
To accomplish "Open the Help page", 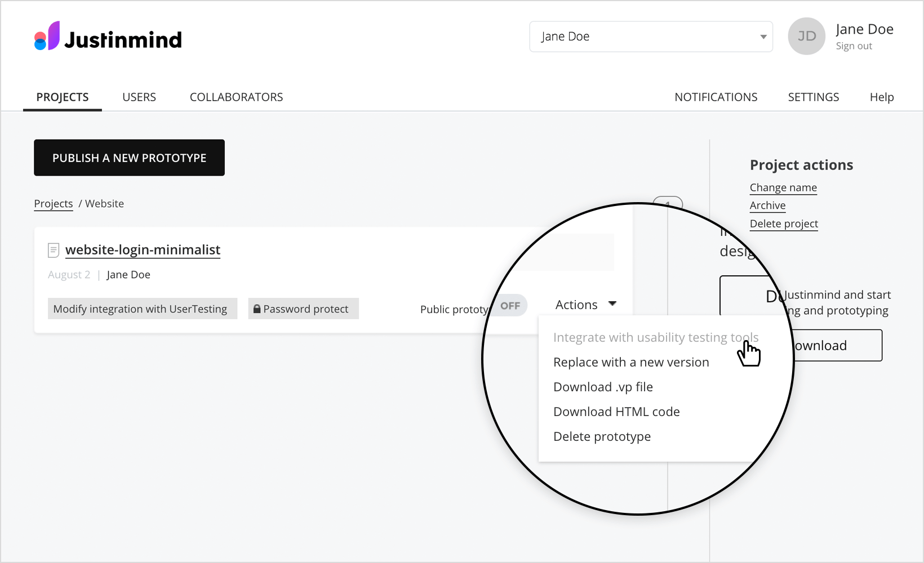I will pos(882,97).
